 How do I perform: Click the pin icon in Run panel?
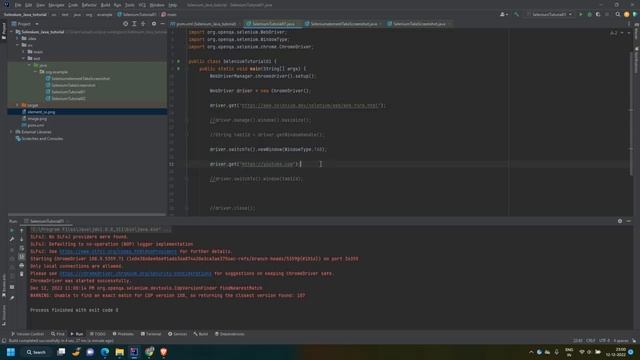tap(12, 298)
